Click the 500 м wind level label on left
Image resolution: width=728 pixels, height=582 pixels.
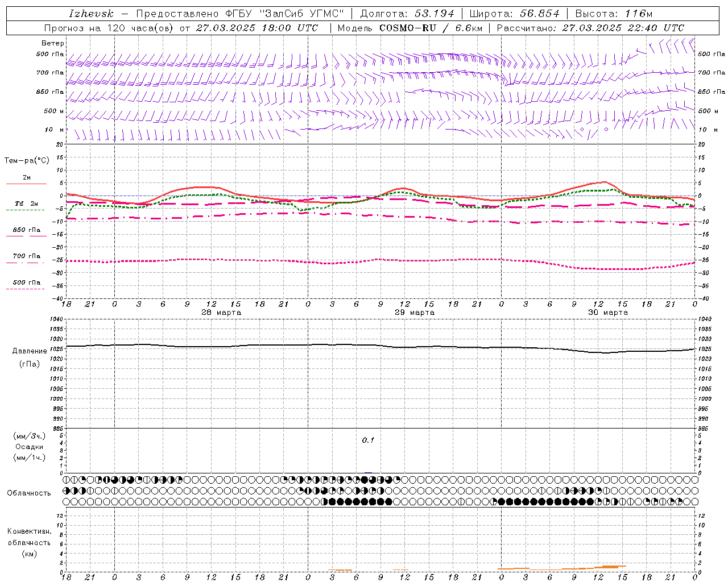54,111
